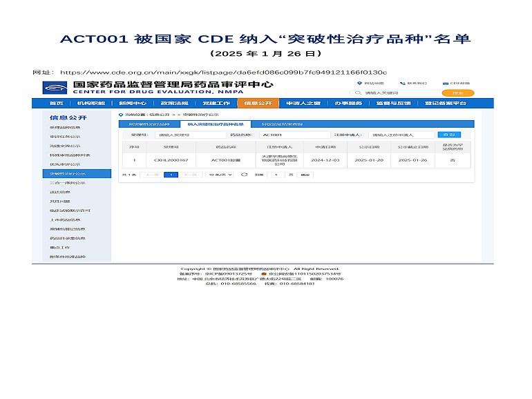Open 临床试验默示许可 in the sidebar
Screen dimensions: 532x399
(x=70, y=211)
